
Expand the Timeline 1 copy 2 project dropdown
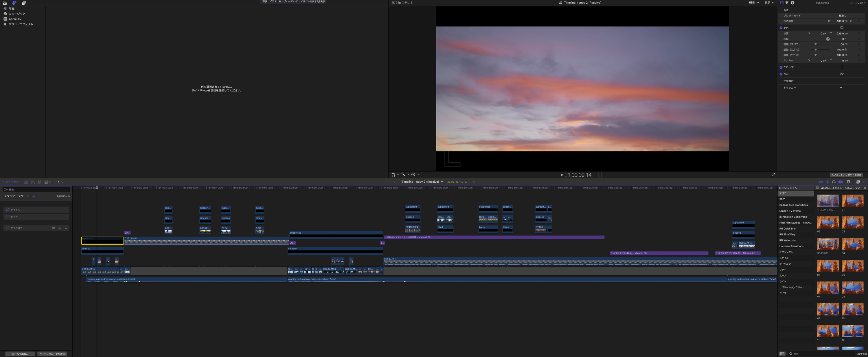coord(442,182)
